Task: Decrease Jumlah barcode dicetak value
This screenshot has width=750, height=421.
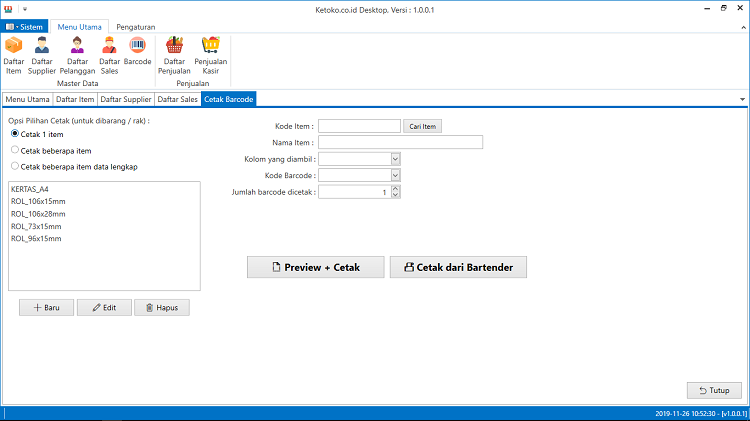Action: 395,195
